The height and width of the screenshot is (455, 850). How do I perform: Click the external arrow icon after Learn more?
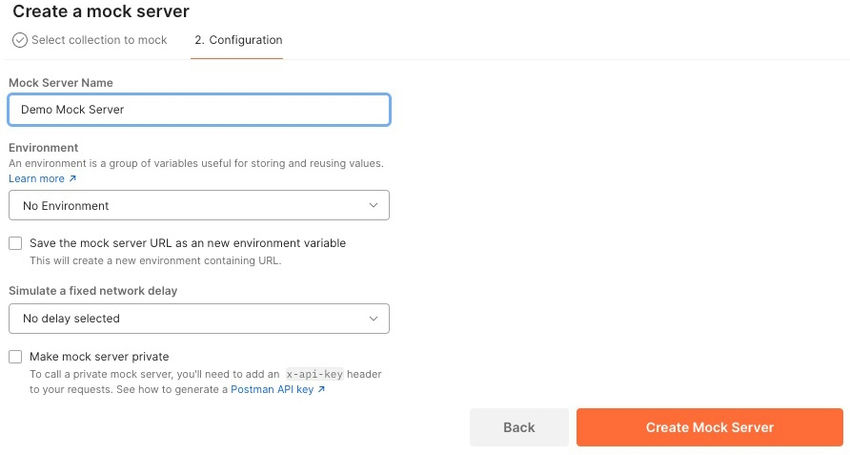pyautogui.click(x=73, y=179)
